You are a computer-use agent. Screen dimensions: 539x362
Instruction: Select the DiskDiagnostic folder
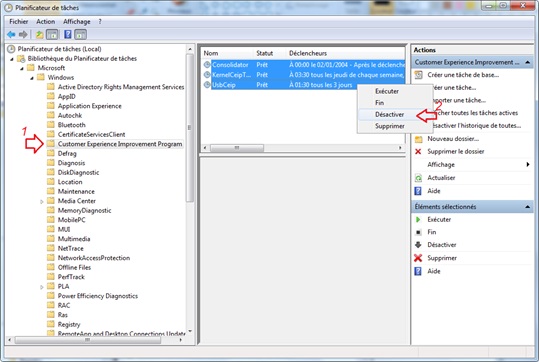[x=78, y=172]
